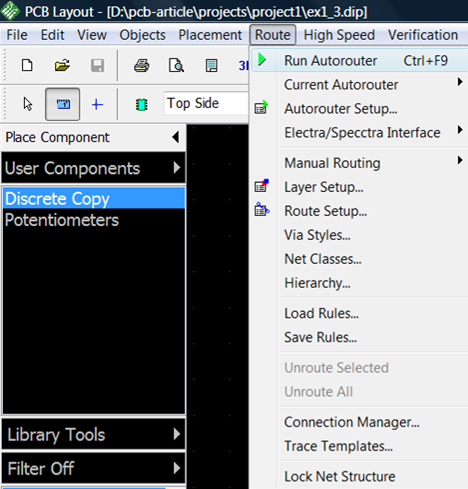Screen dimensions: 468x489
Task: Open a file with the folder icon
Action: pyautogui.click(x=62, y=65)
